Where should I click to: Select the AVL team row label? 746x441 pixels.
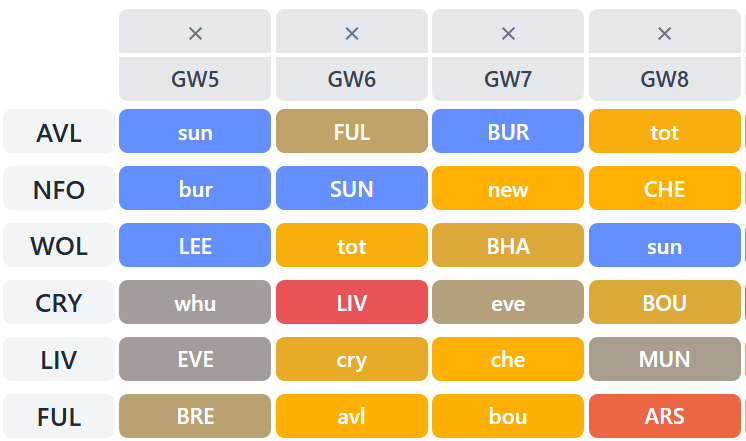tap(59, 132)
